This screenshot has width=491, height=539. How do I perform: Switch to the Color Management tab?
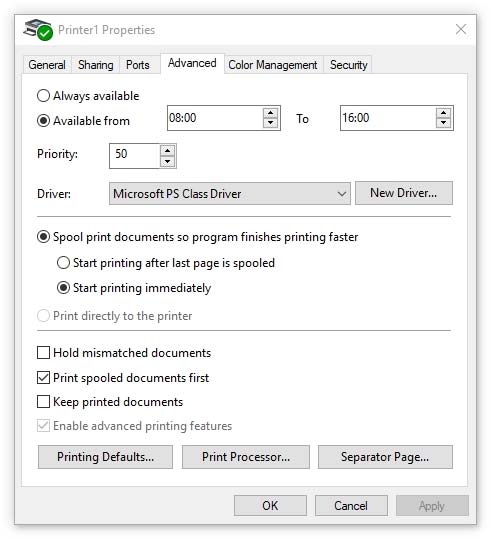(273, 65)
